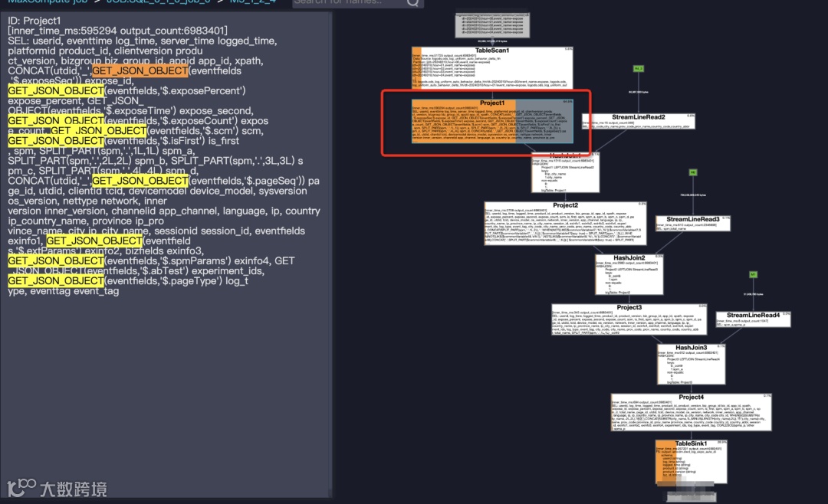Select the Project1 operator node
This screenshot has width=828, height=504.
tap(492, 121)
